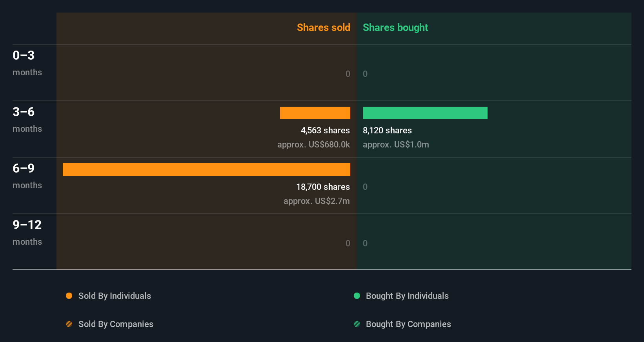
Task: Click the 4,563 shares value
Action: (x=325, y=130)
